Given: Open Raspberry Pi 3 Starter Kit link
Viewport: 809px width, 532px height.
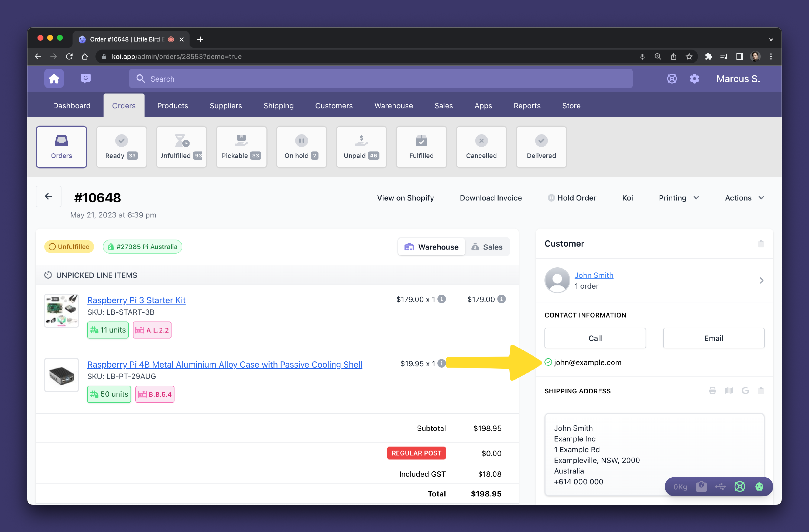Looking at the screenshot, I should [136, 300].
